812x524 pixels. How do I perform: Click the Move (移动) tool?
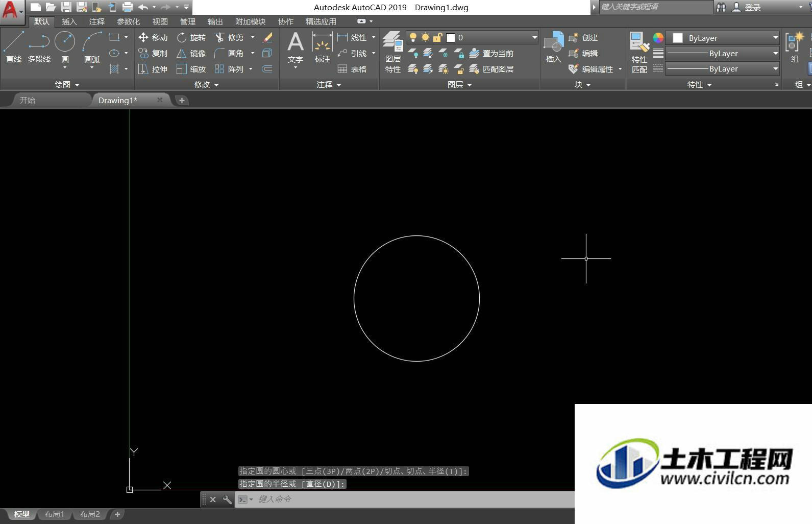coord(153,37)
